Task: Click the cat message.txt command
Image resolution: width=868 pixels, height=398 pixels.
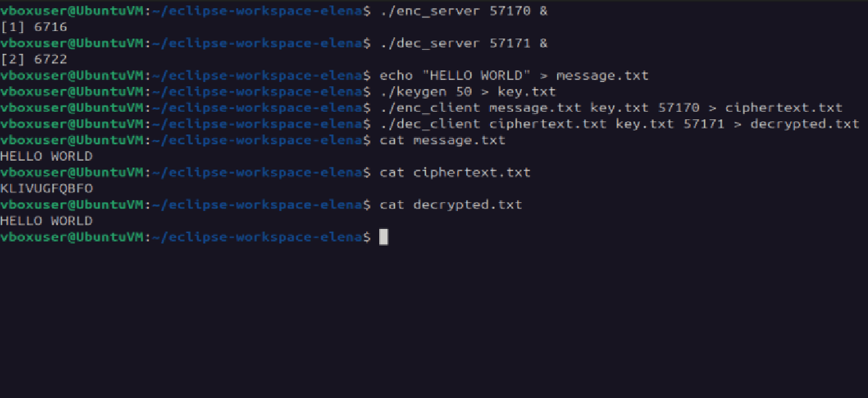Action: [442, 140]
